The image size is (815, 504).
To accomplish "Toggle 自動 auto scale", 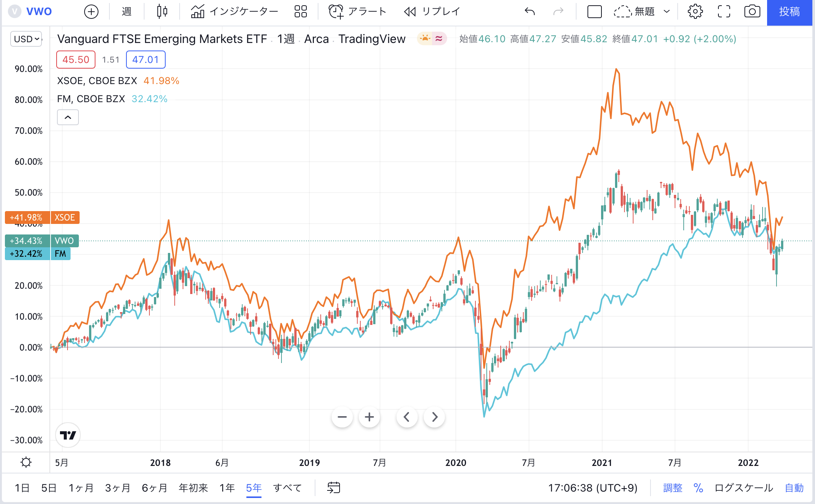I will point(794,488).
